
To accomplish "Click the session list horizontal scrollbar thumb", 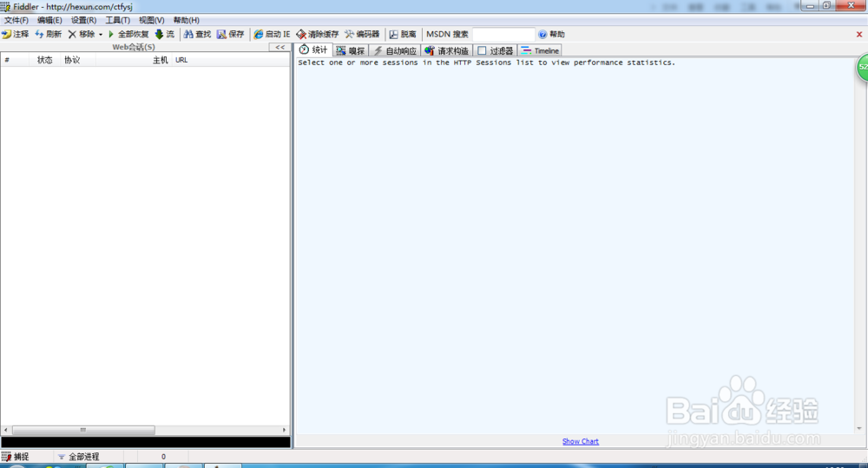I will tap(83, 430).
